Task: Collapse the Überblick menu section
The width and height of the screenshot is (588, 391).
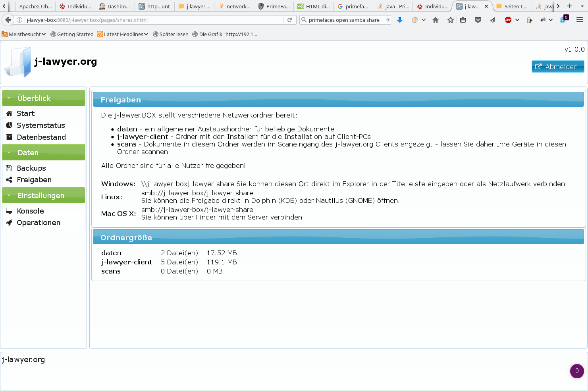Action: click(44, 98)
